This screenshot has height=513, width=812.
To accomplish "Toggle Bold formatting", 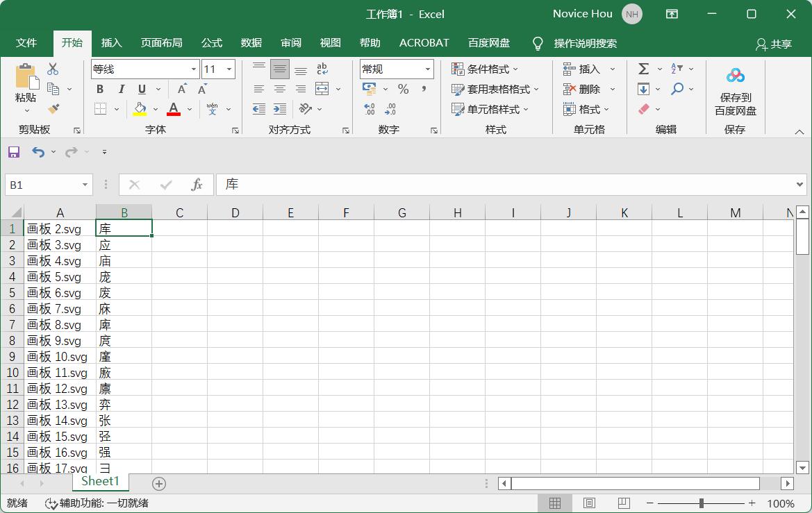I will click(x=100, y=89).
